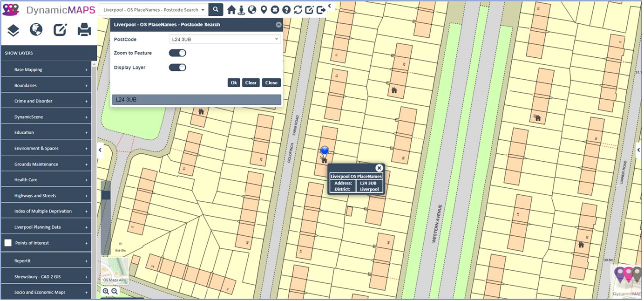Open help question mark icon
This screenshot has width=644, height=301.
click(x=286, y=10)
